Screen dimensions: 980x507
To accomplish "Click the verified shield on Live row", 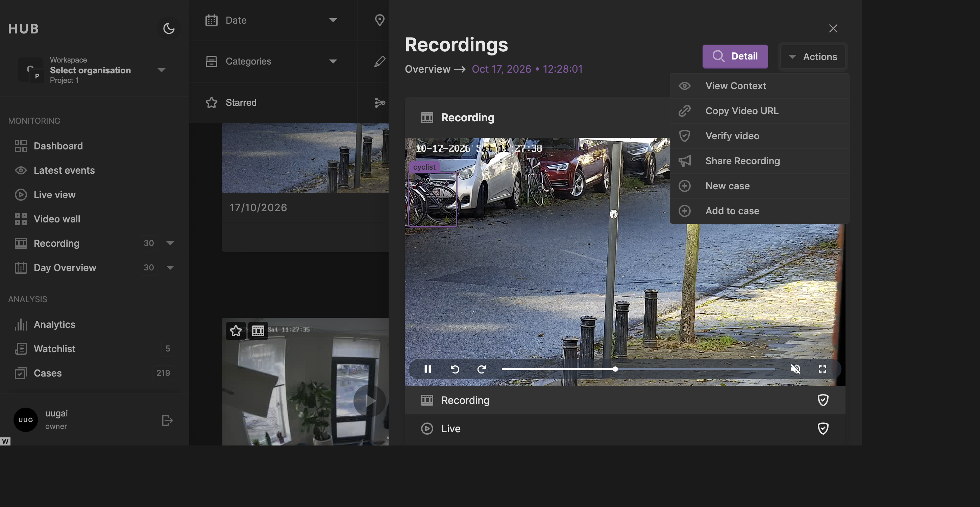I will click(823, 429).
